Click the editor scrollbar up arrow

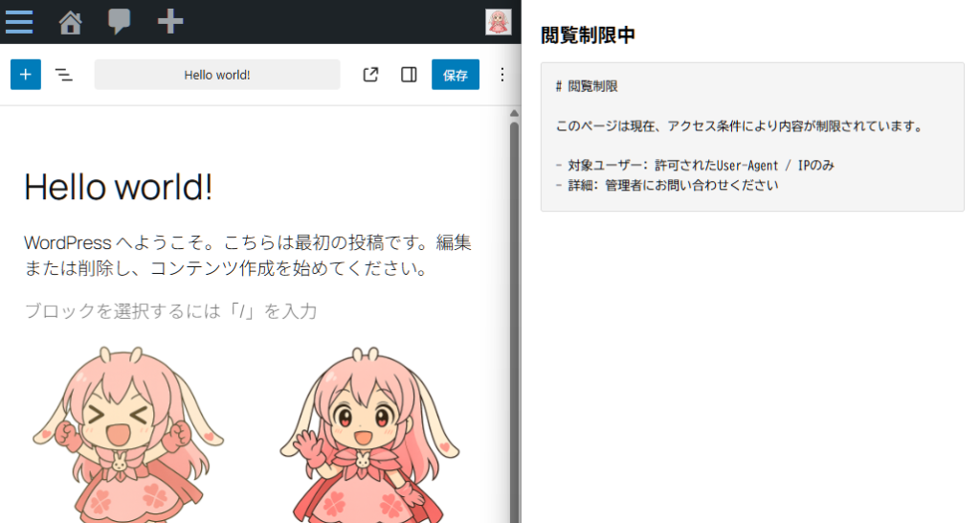tap(514, 113)
